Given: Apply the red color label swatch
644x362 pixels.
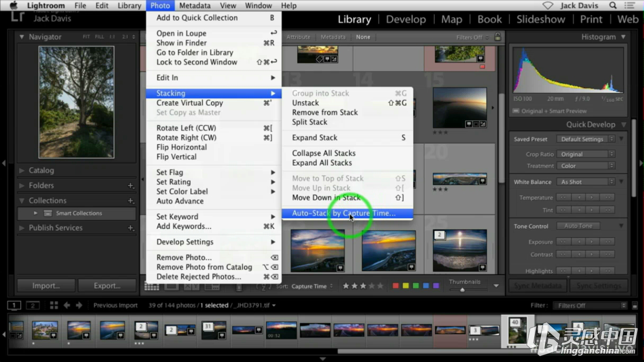Looking at the screenshot, I should [x=395, y=286].
